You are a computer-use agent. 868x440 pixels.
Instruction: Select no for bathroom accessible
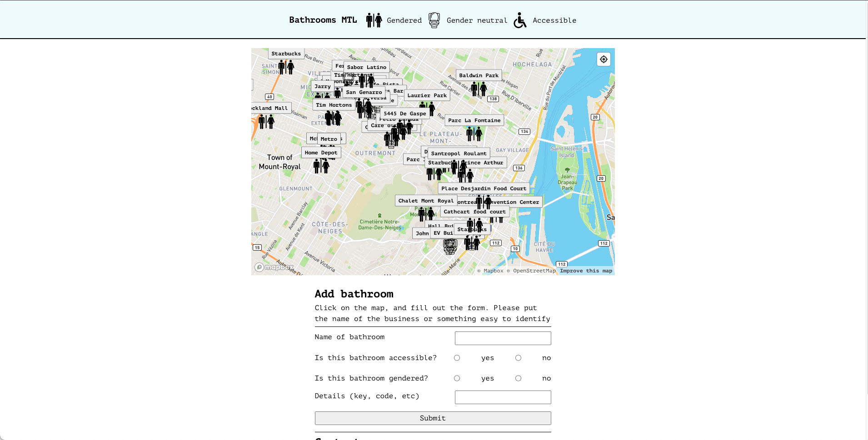click(x=518, y=358)
